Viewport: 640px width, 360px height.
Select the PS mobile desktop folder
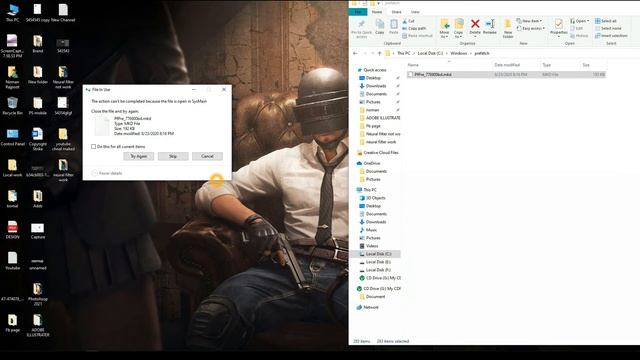click(x=38, y=106)
